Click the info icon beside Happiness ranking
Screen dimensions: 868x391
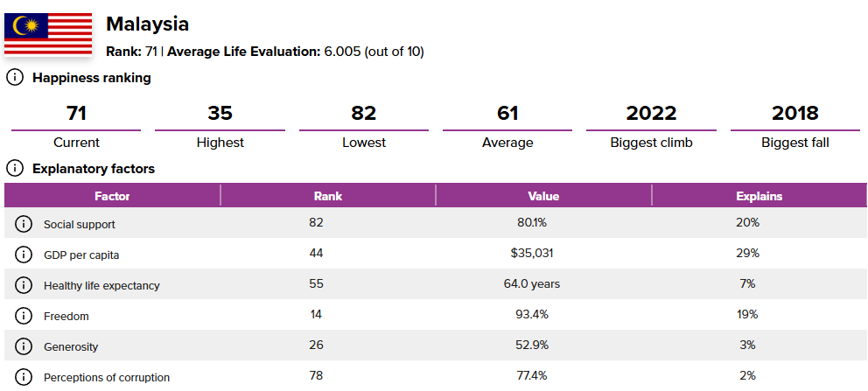coord(15,78)
